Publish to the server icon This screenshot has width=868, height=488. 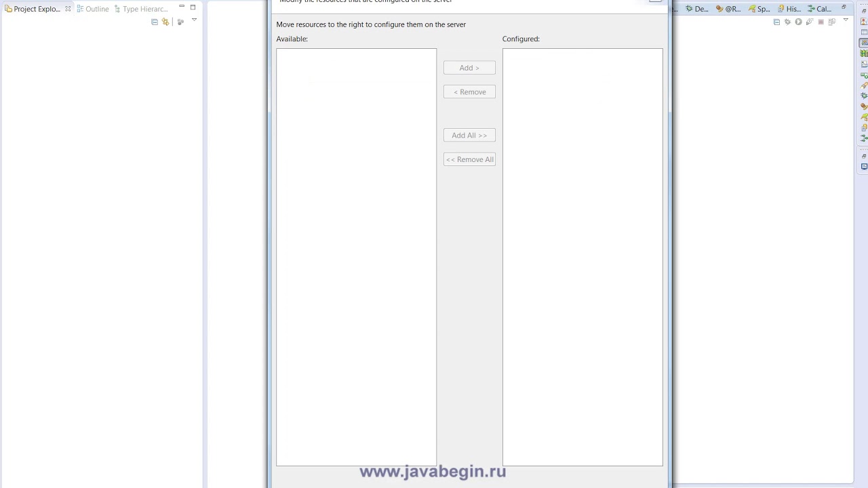[x=832, y=22]
